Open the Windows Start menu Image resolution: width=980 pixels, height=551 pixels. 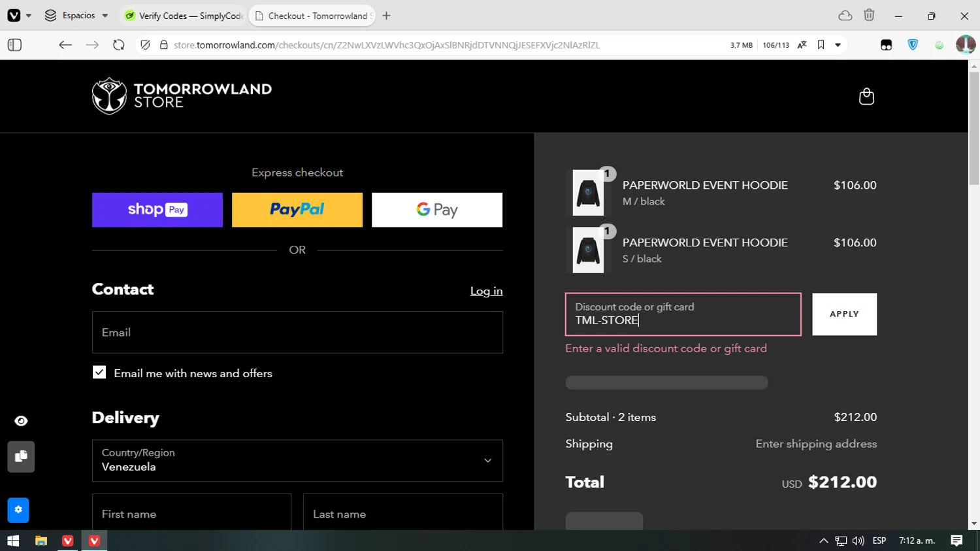[x=13, y=541]
